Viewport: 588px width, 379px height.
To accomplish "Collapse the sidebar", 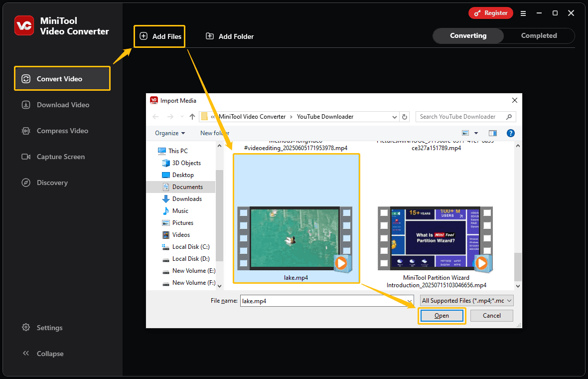I will (43, 354).
